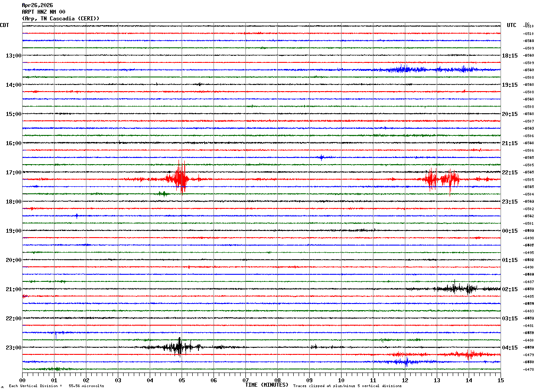
Task: Click minute 03 on the time axis
Action: (x=118, y=380)
